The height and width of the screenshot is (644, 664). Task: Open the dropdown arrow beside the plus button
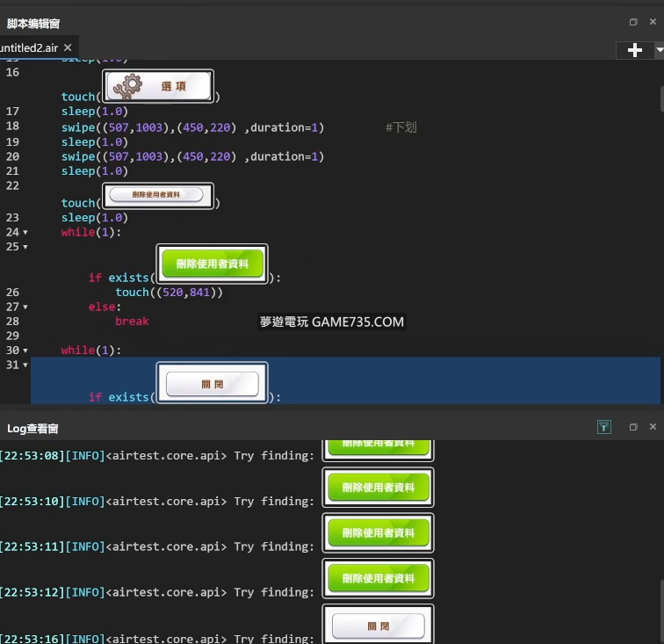pos(659,50)
